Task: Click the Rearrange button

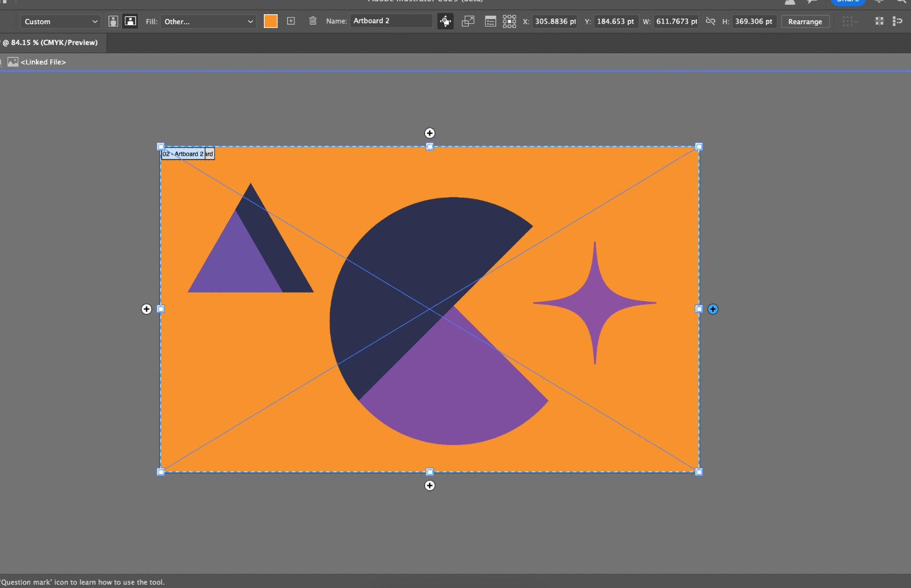Action: 805,21
